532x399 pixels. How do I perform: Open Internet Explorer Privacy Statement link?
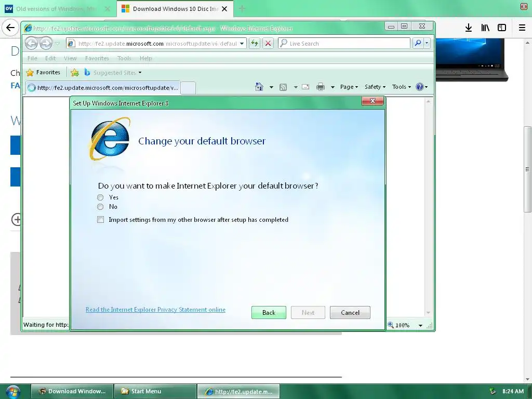pyautogui.click(x=155, y=310)
